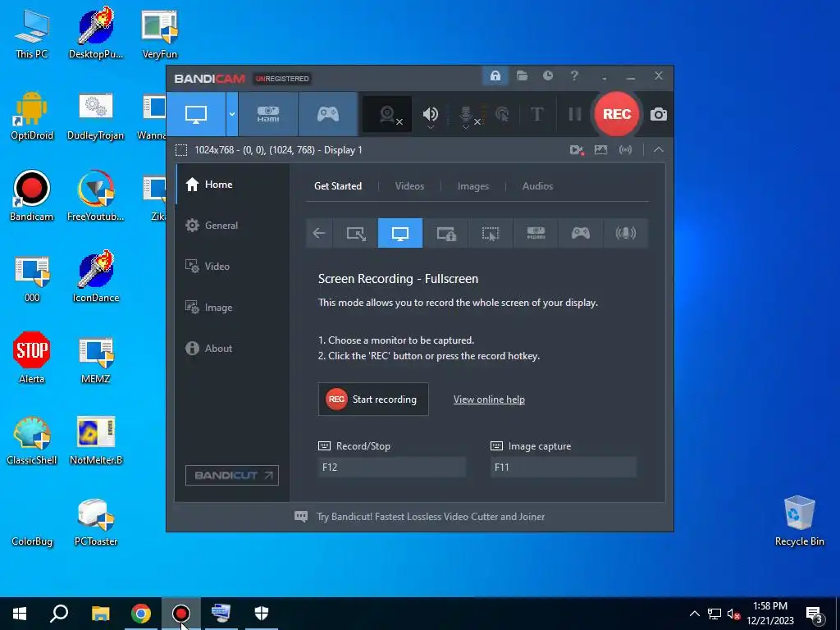Select around mouse mode icon

pos(491,233)
